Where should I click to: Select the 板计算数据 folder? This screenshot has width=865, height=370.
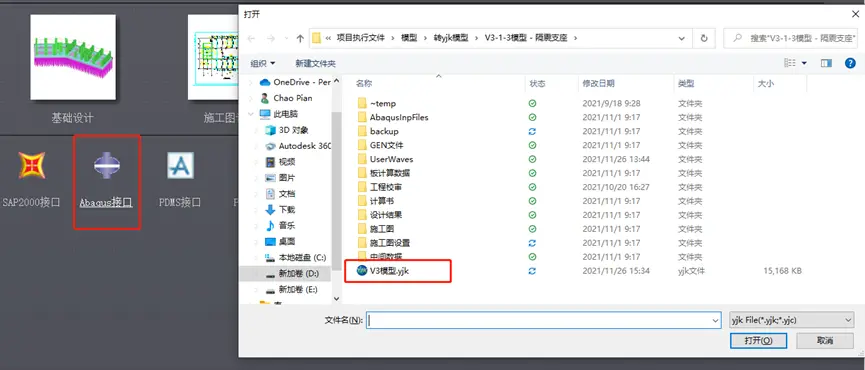coord(383,173)
